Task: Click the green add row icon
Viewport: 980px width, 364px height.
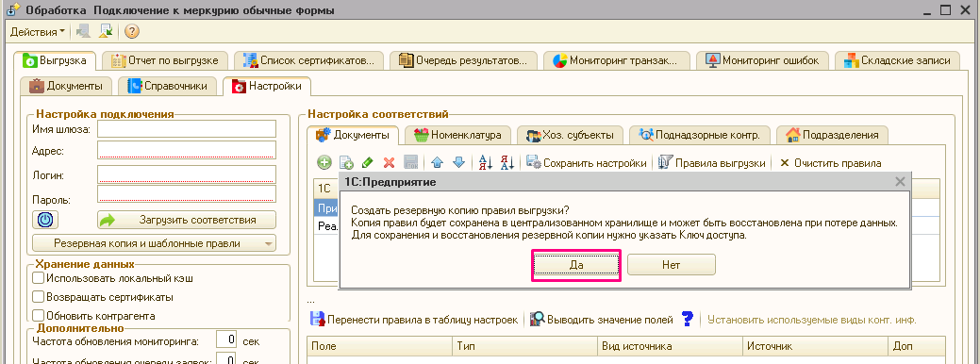Action: tap(324, 163)
